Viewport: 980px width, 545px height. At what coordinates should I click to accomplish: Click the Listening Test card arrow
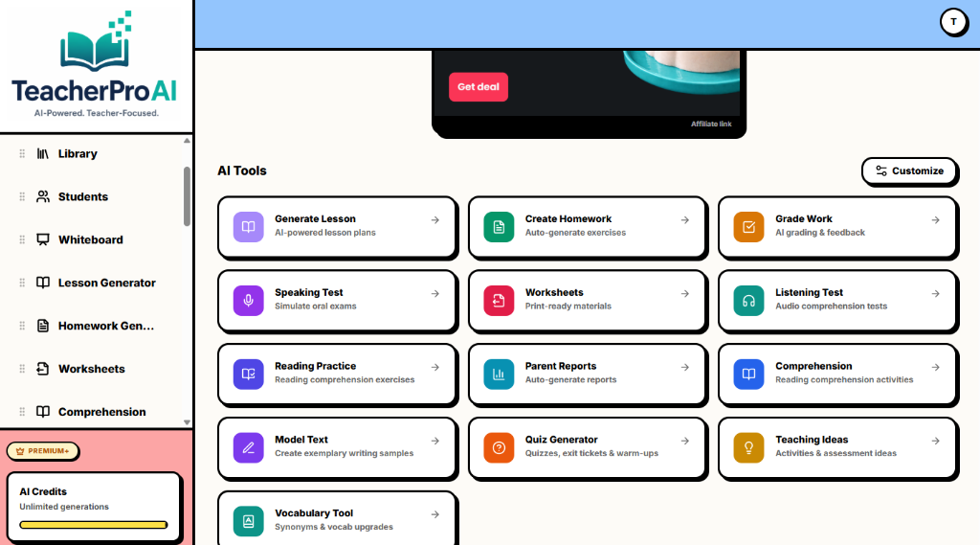pyautogui.click(x=936, y=293)
